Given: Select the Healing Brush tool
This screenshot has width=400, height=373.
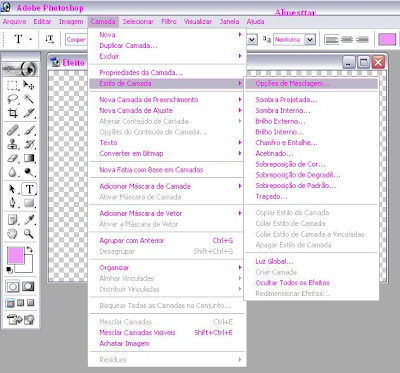Looking at the screenshot, I should pos(13,130).
